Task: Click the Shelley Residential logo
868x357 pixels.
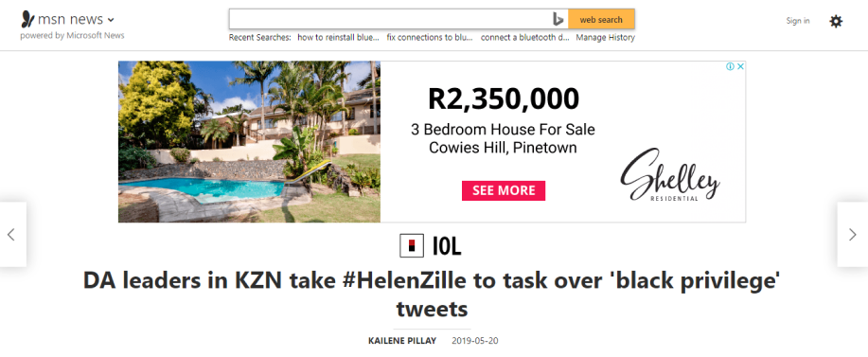Action: click(670, 175)
